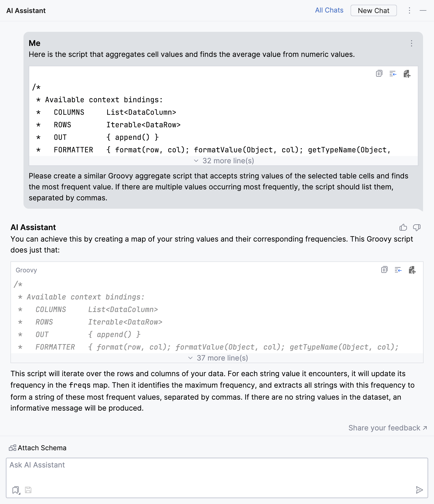
Task: Open the options menu on your message
Action: (411, 43)
